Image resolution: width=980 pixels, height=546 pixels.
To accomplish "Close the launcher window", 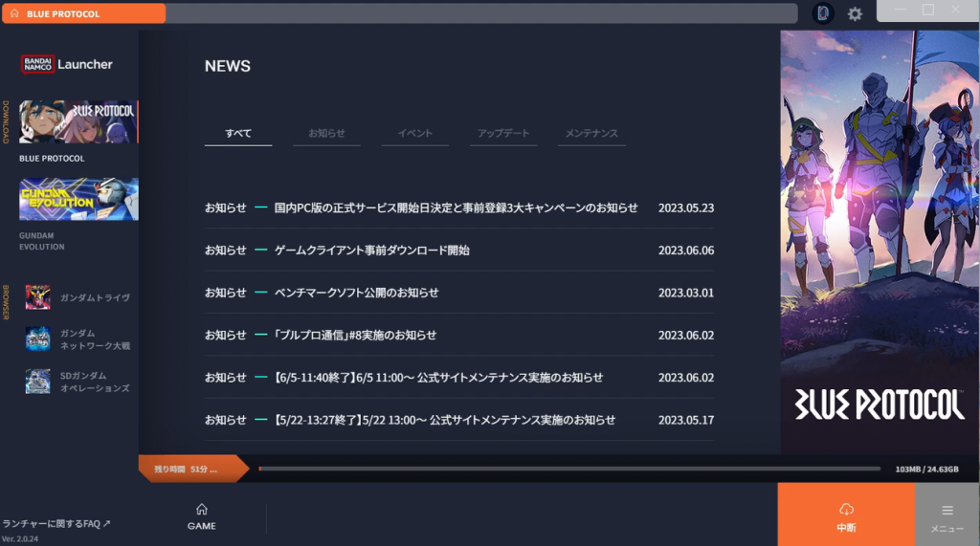I will [956, 10].
